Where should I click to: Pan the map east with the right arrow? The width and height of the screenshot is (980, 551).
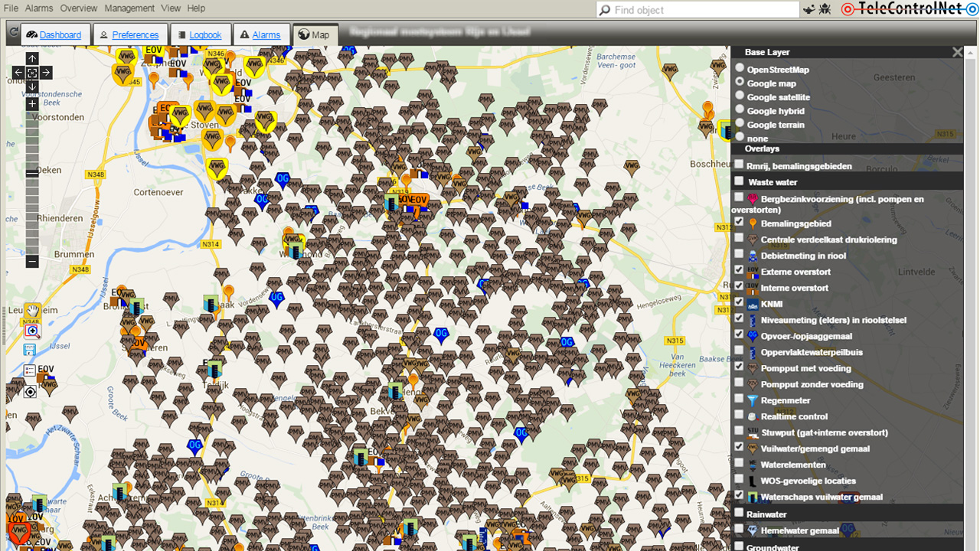tap(46, 73)
